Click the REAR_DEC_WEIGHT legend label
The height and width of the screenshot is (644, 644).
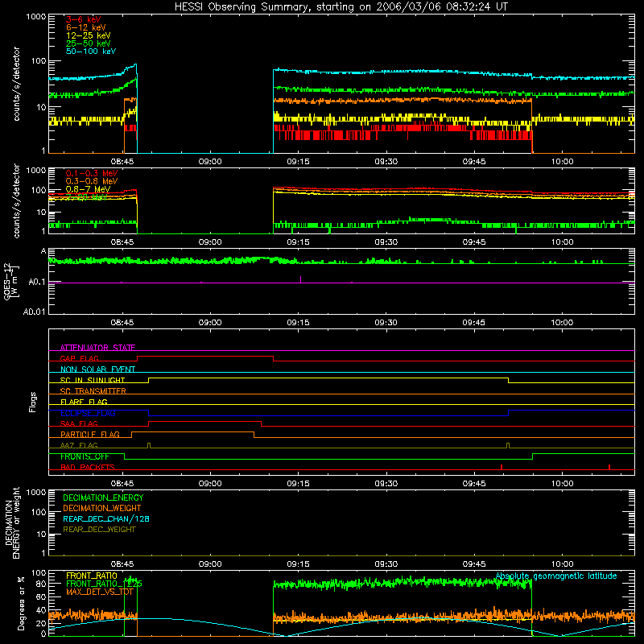(99, 530)
